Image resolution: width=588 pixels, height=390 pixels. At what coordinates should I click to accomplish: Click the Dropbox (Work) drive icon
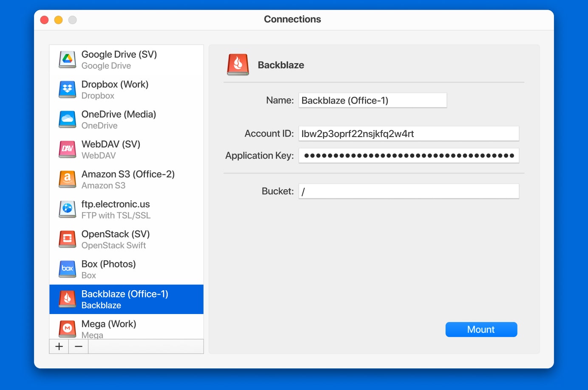click(68, 90)
